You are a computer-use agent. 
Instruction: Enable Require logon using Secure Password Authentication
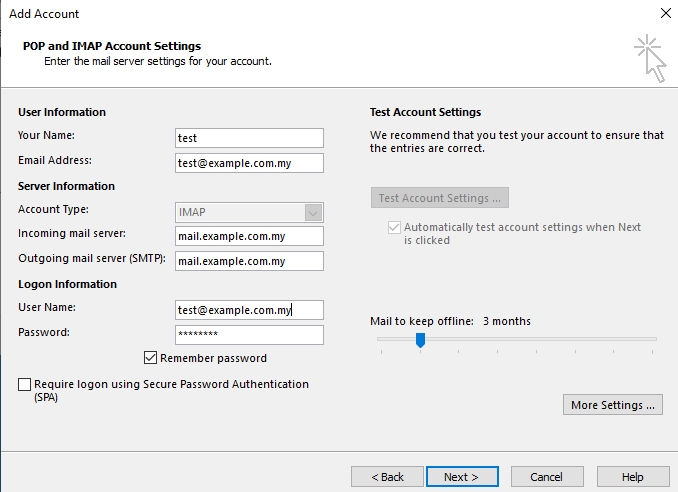click(x=25, y=384)
